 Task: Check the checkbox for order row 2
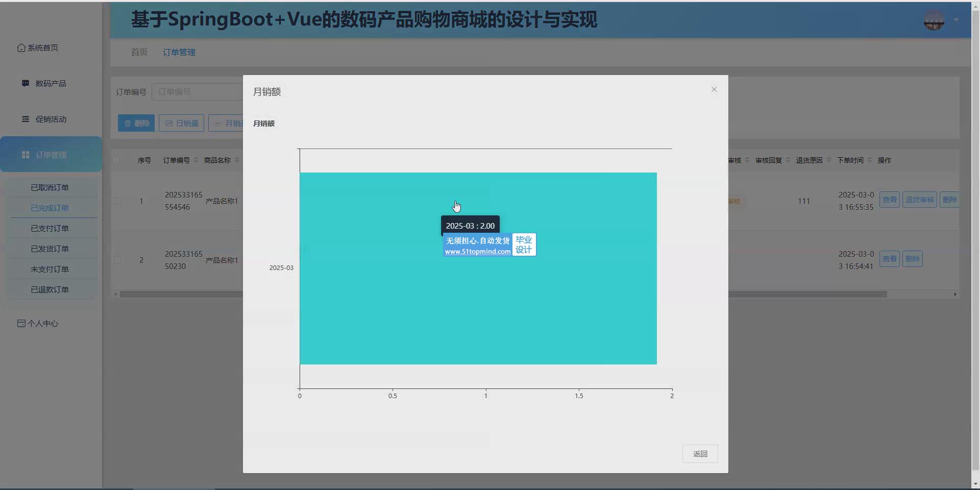(x=117, y=260)
